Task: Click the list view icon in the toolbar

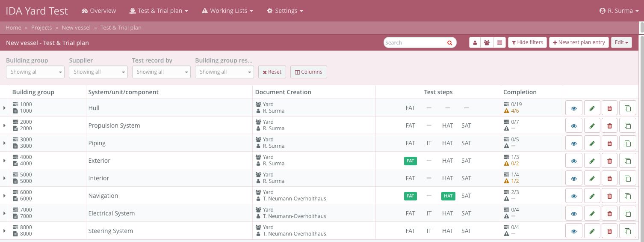Action: click(x=499, y=42)
